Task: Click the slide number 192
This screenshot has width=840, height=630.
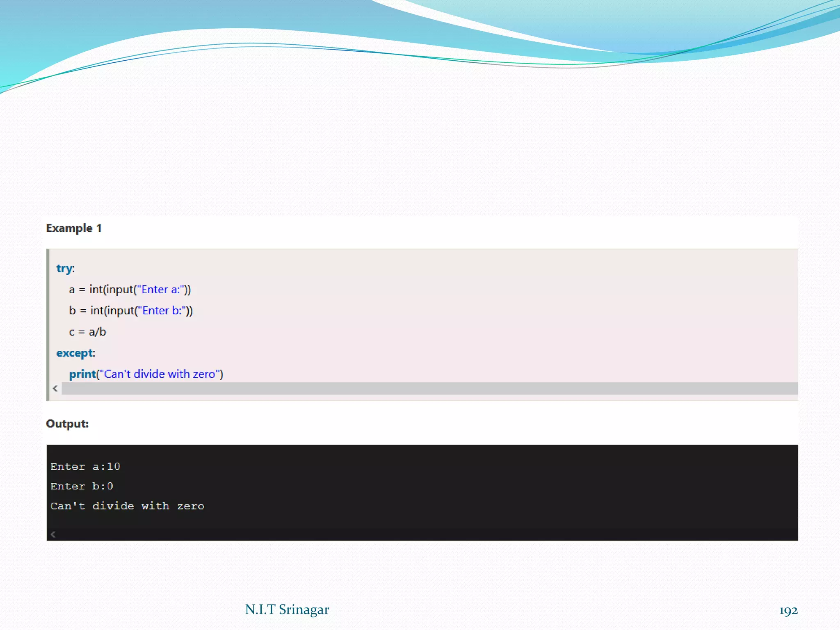Action: 788,611
